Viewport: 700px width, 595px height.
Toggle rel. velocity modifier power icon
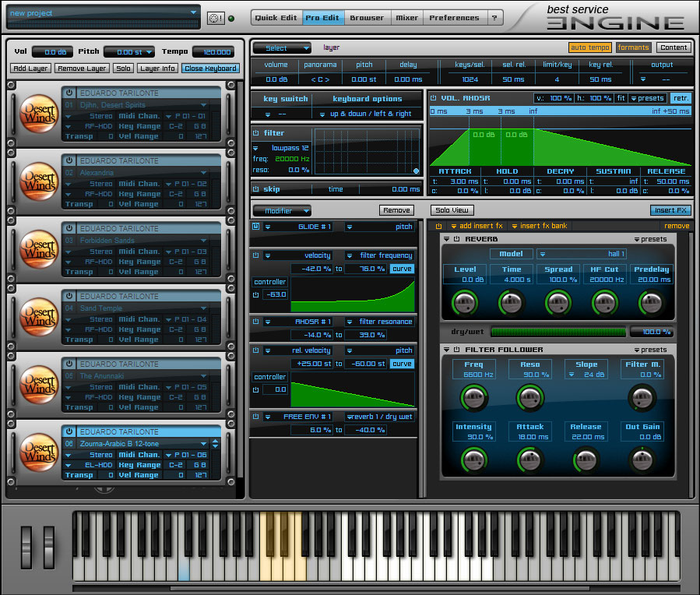point(256,350)
